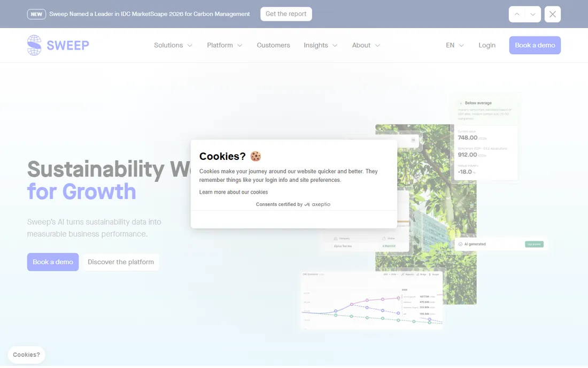Click the Cookies? widget button at bottom
The height and width of the screenshot is (368, 588).
pos(26,355)
